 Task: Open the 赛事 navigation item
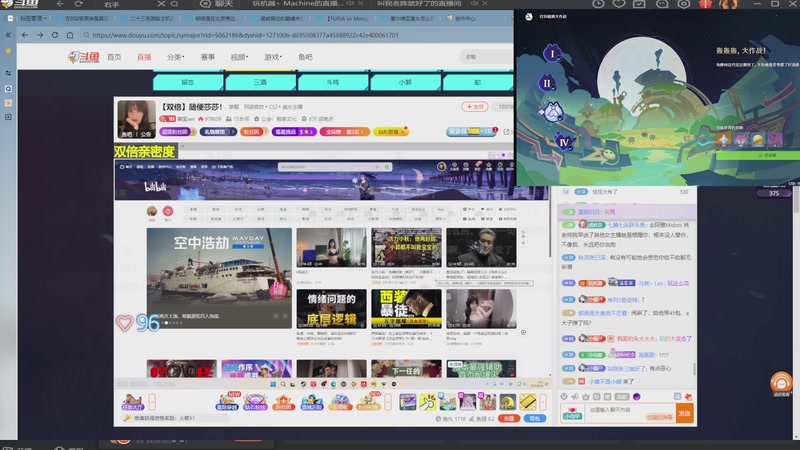(x=208, y=57)
